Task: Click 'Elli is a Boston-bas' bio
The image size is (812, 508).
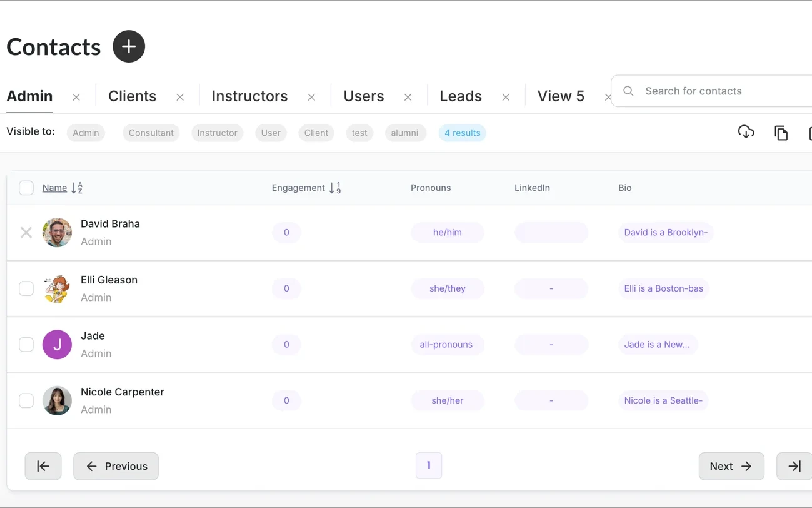Action: 664,288
